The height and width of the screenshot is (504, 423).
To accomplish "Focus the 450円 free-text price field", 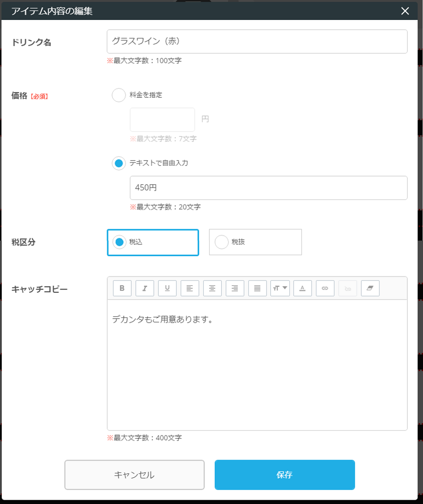I will click(268, 188).
